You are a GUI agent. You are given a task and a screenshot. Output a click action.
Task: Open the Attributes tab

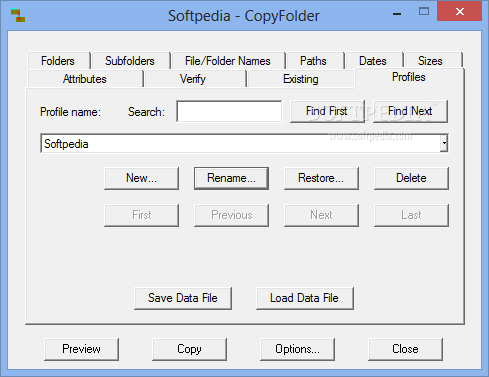coord(85,79)
